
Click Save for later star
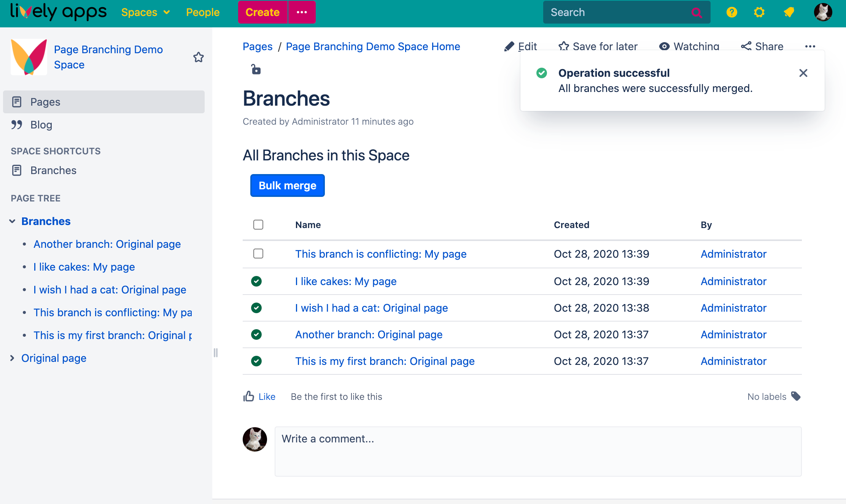pyautogui.click(x=598, y=46)
